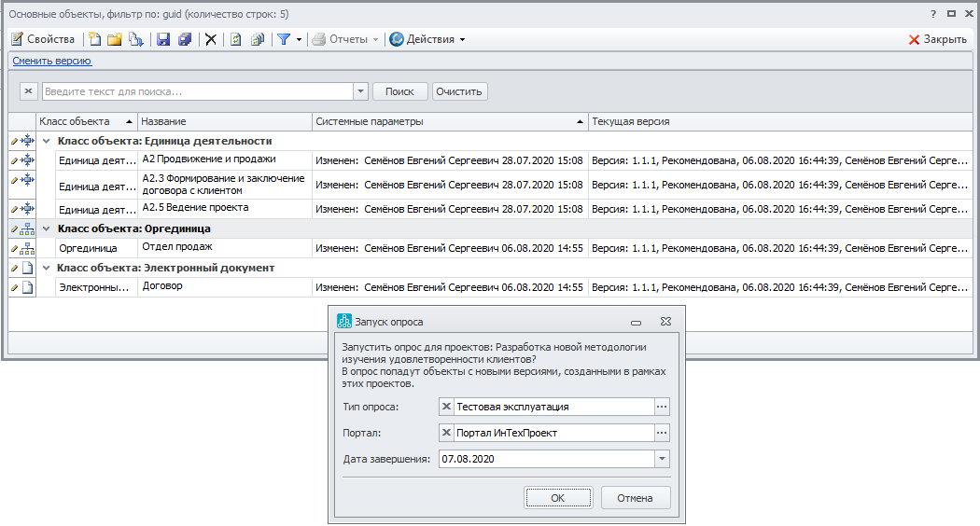Click into the search text input field
Viewport: 980px width, 526px height.
click(196, 91)
